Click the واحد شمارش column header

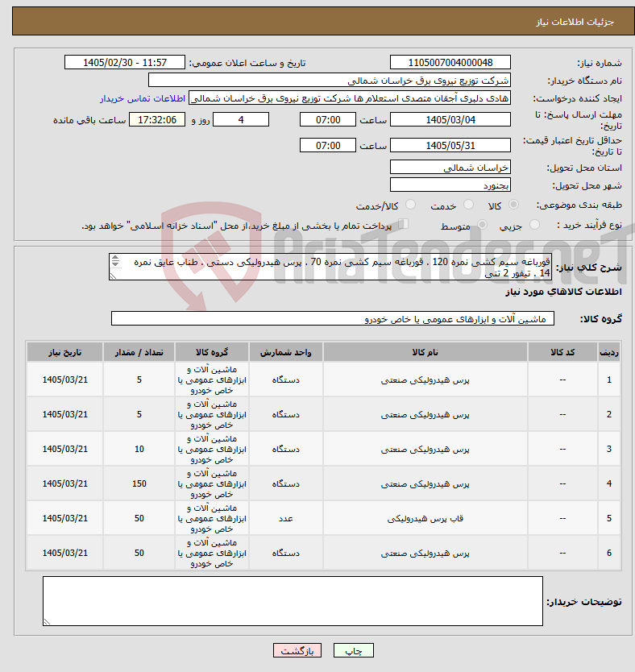coord(286,352)
